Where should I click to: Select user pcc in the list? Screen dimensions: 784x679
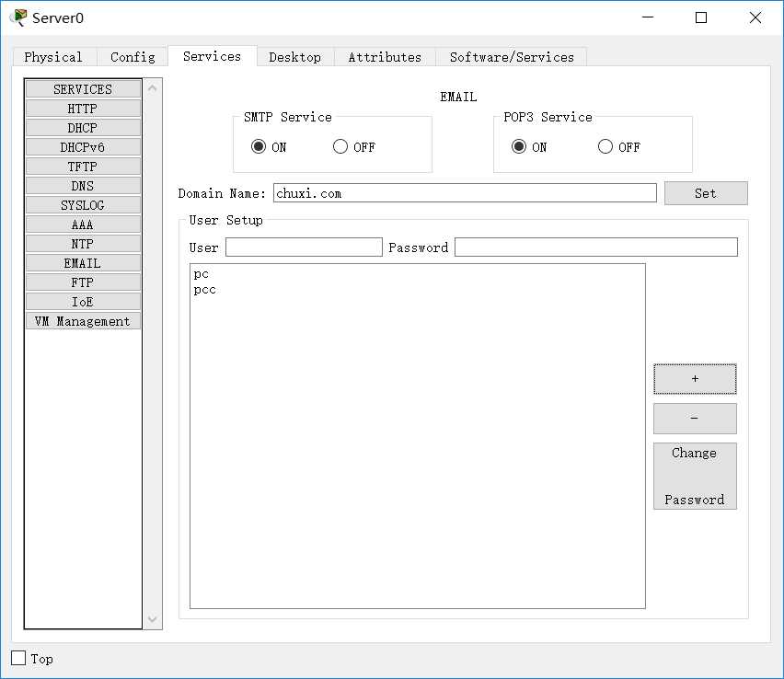[x=204, y=290]
